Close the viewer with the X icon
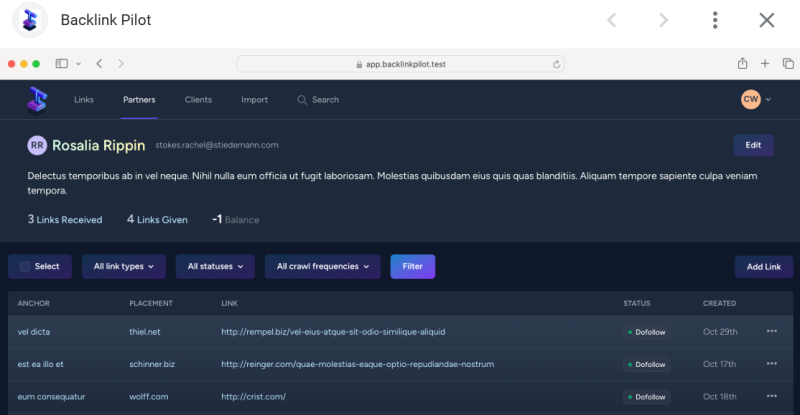 coord(766,20)
